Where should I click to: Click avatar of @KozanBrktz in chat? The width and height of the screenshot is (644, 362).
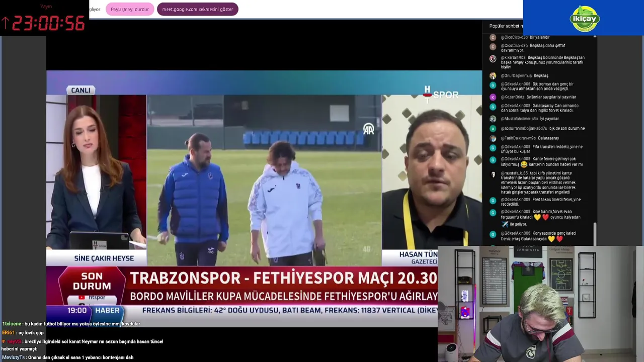tap(493, 97)
